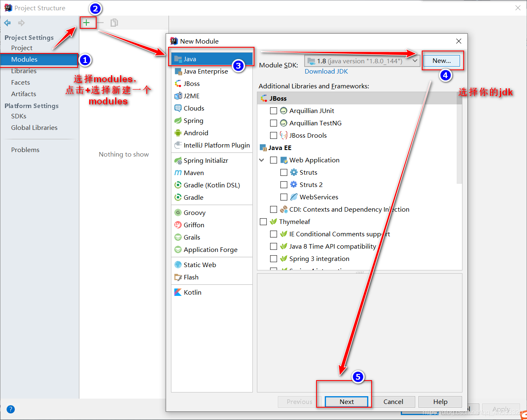Tick the Web Application checkbox
The image size is (527, 420).
[x=273, y=160]
